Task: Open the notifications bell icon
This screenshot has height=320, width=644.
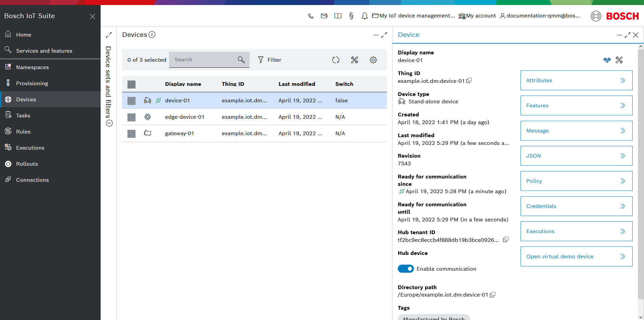Action: 365,16
